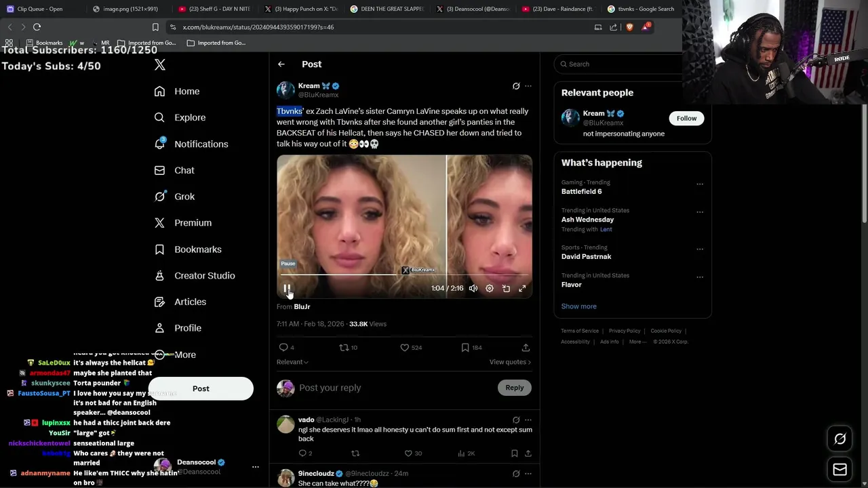Image resolution: width=868 pixels, height=488 pixels.
Task: Open Articles in sidebar
Action: click(x=180, y=302)
